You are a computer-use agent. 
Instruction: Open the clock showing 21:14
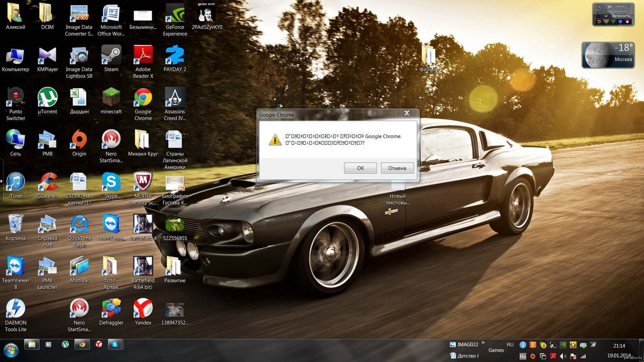point(619,346)
